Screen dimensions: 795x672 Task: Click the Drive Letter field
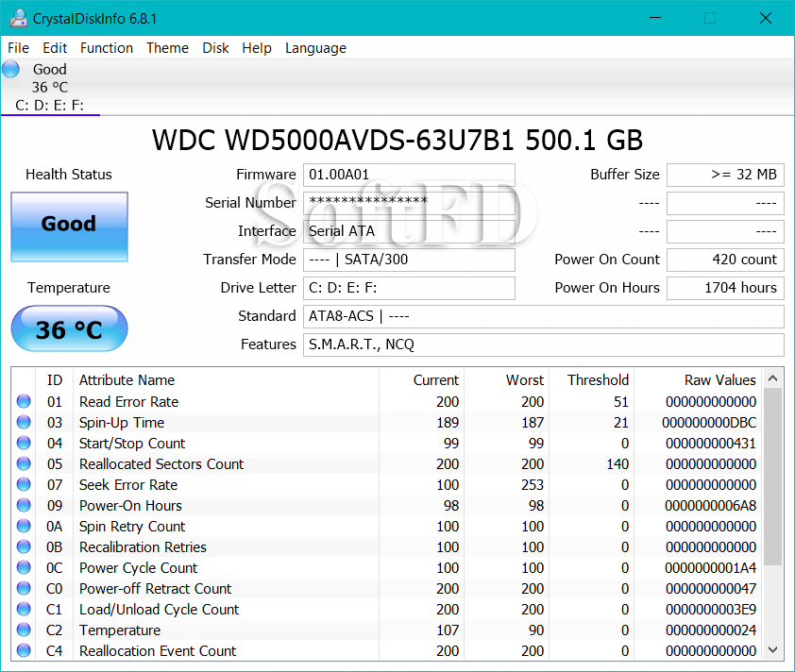click(409, 289)
